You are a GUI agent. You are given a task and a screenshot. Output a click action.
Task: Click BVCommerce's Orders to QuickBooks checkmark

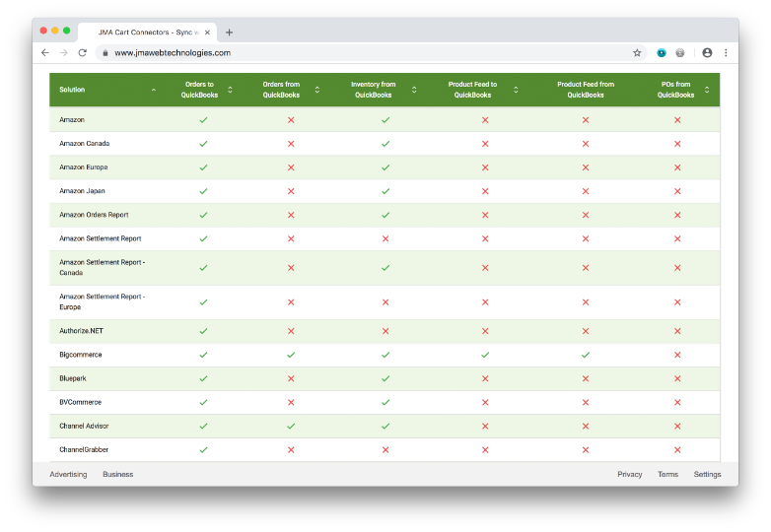coord(203,402)
